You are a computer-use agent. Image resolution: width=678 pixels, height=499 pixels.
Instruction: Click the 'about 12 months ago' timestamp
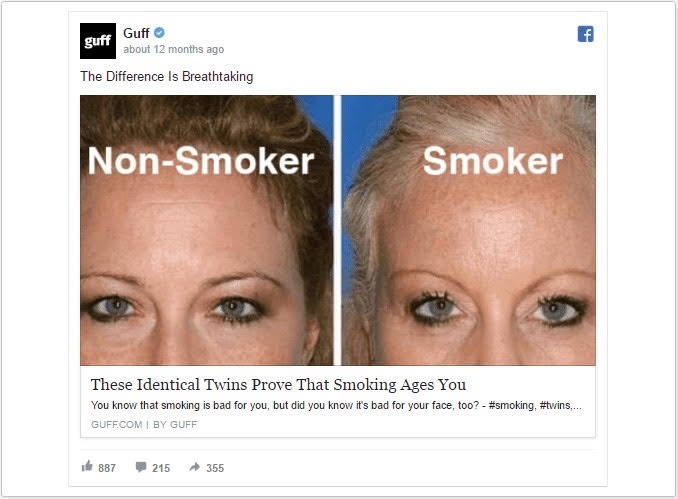(173, 49)
